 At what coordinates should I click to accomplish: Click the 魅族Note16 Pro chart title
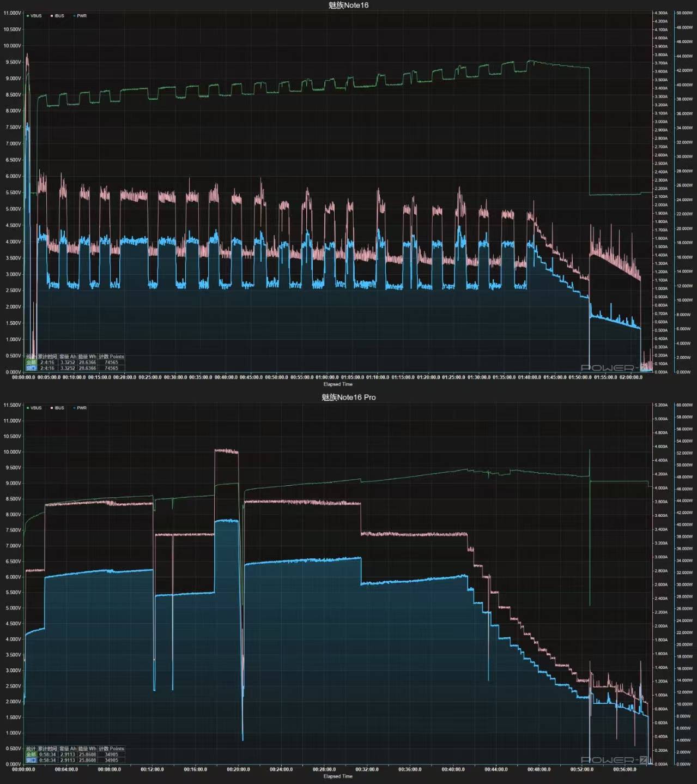(349, 397)
